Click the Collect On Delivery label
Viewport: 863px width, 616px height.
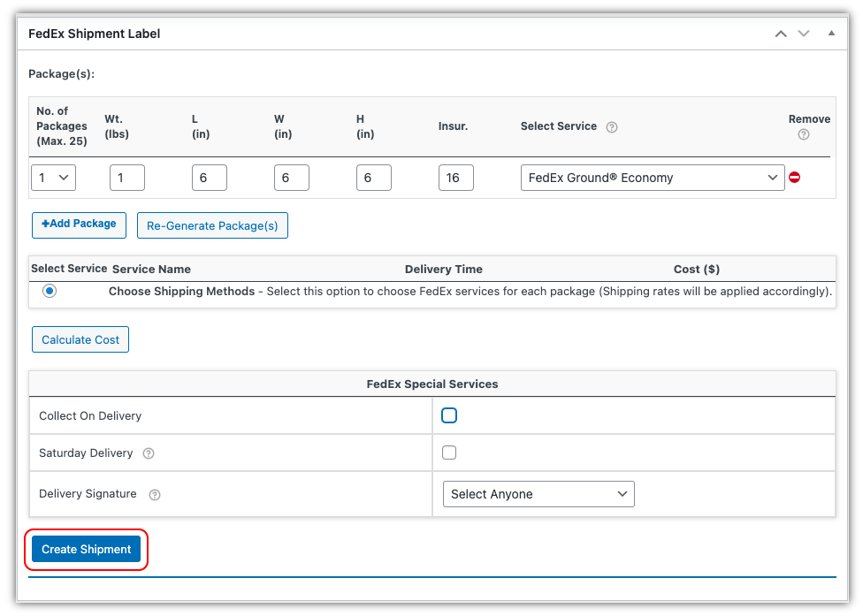pyautogui.click(x=90, y=415)
